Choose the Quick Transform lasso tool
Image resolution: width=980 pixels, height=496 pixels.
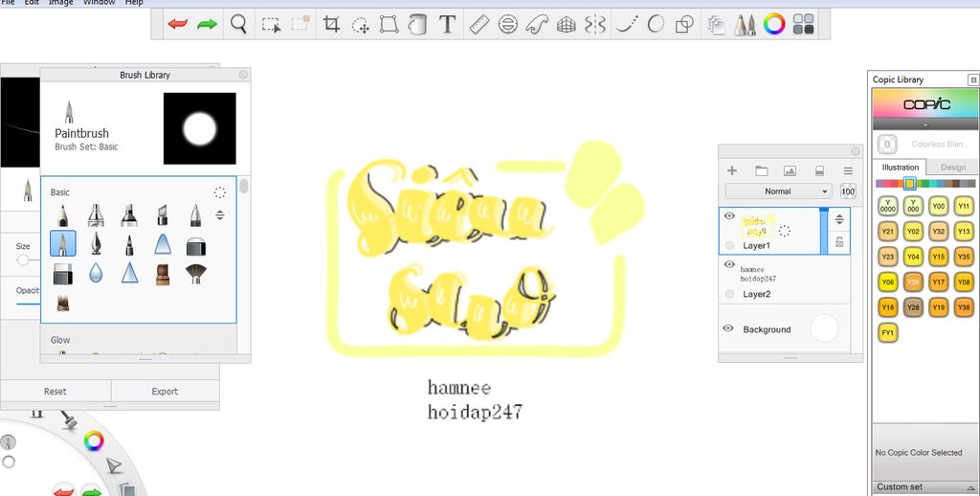point(361,25)
